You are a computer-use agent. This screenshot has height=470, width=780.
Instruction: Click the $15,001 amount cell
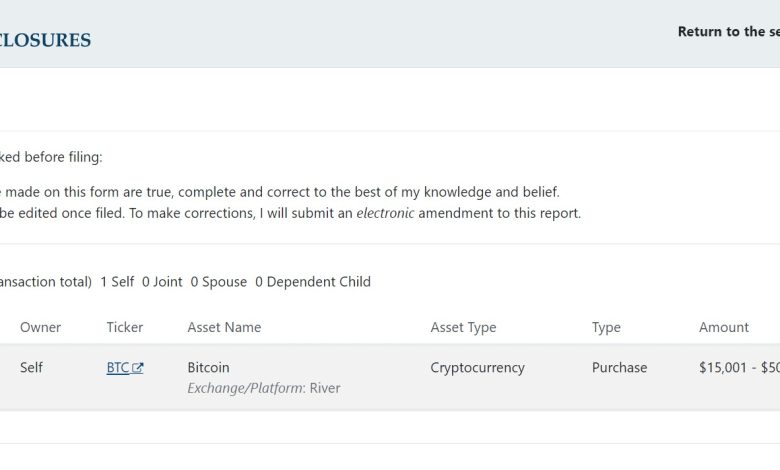click(738, 367)
